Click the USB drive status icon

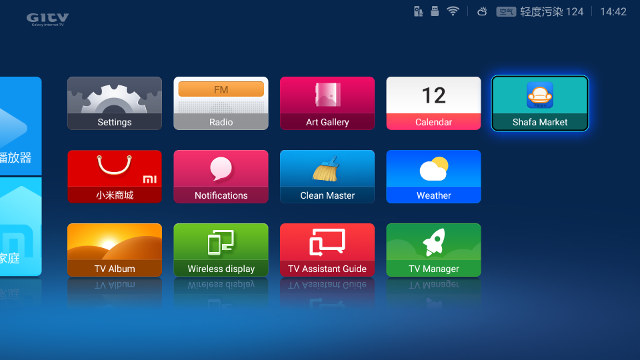pyautogui.click(x=435, y=11)
